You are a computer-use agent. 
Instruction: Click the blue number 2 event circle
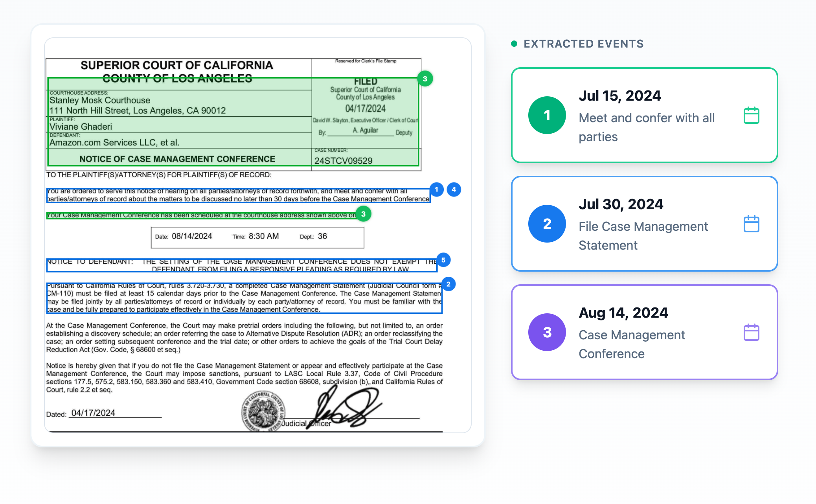coord(547,224)
